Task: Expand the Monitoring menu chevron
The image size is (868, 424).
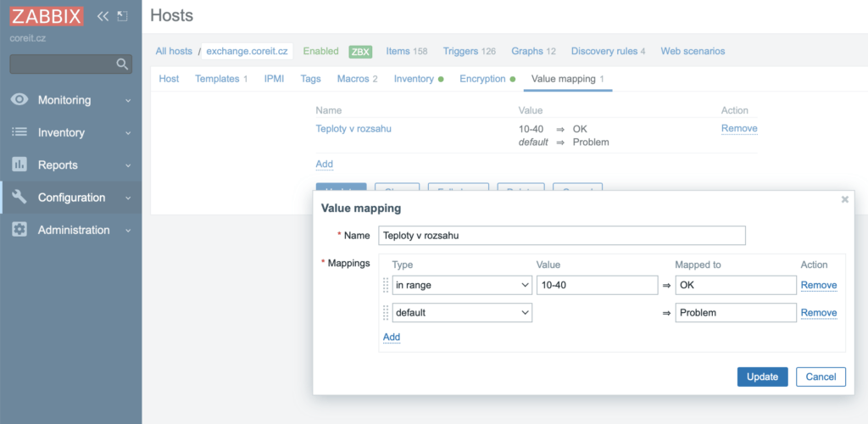Action: pos(129,101)
